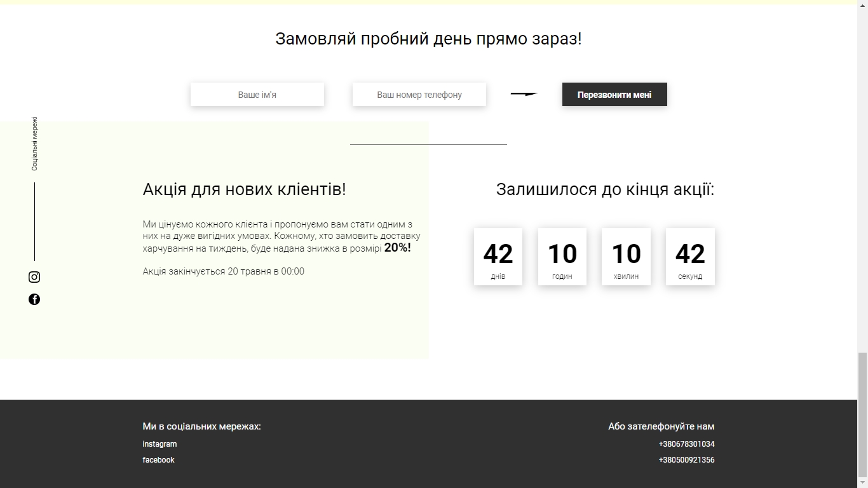Open the facebook link in the footer

158,460
